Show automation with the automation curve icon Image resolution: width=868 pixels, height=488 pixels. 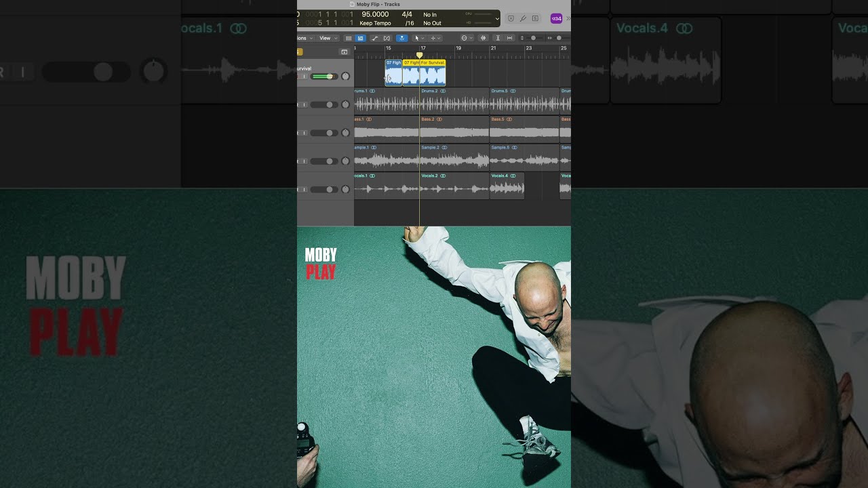375,38
